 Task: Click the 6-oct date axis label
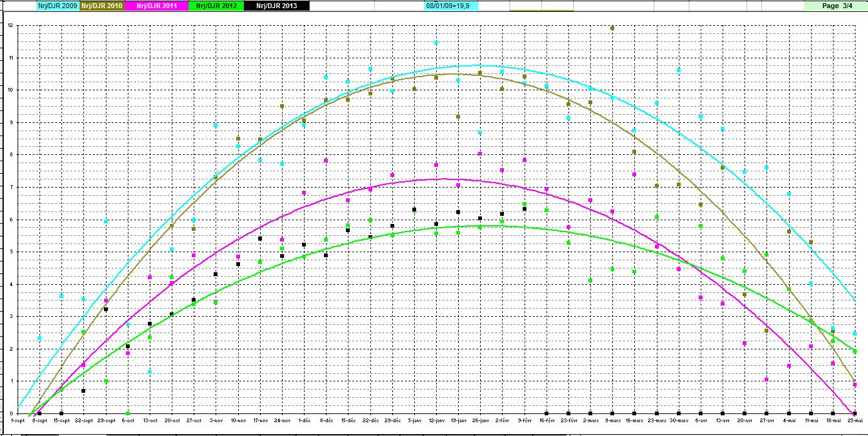coord(128,420)
